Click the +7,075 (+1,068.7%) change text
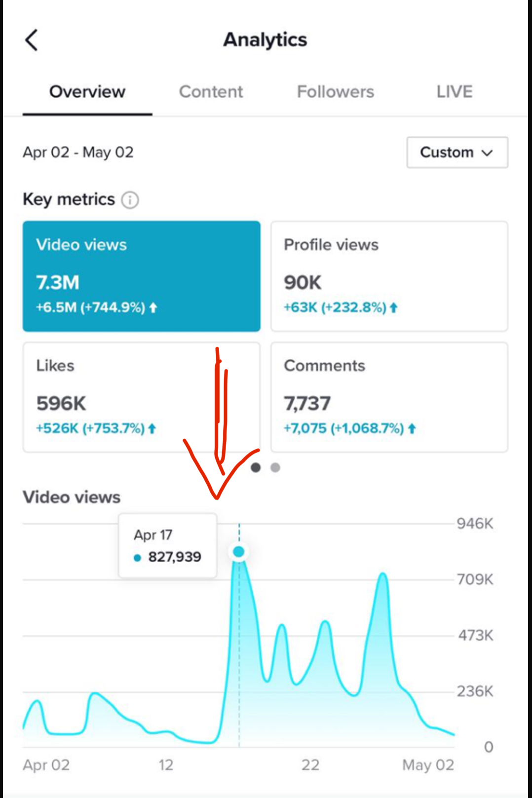This screenshot has width=532, height=798. click(x=350, y=428)
